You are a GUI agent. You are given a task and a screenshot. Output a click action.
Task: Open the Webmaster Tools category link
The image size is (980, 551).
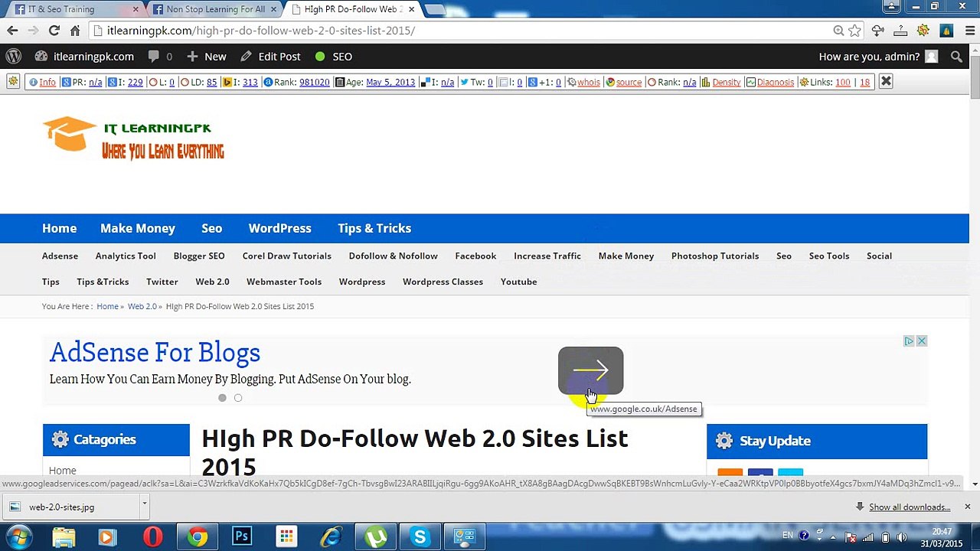tap(284, 282)
